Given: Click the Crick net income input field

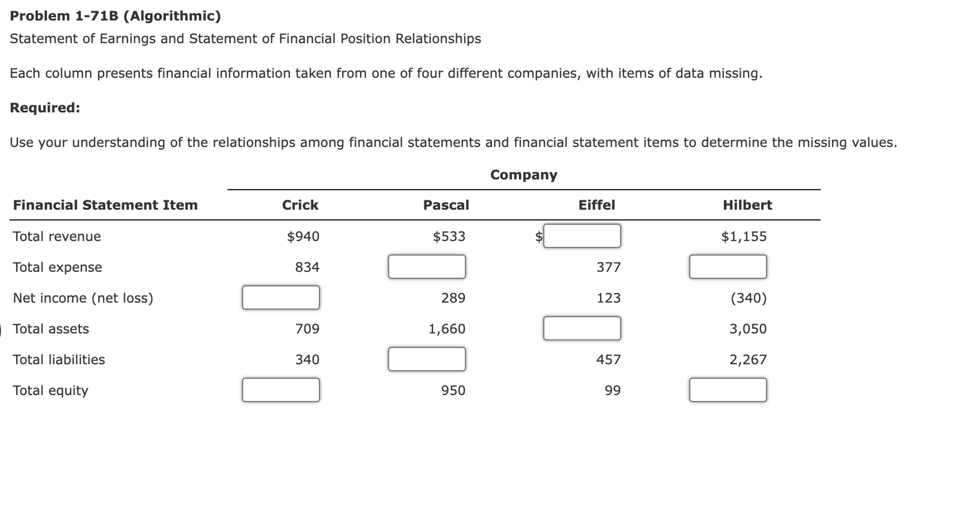Looking at the screenshot, I should pyautogui.click(x=281, y=299).
